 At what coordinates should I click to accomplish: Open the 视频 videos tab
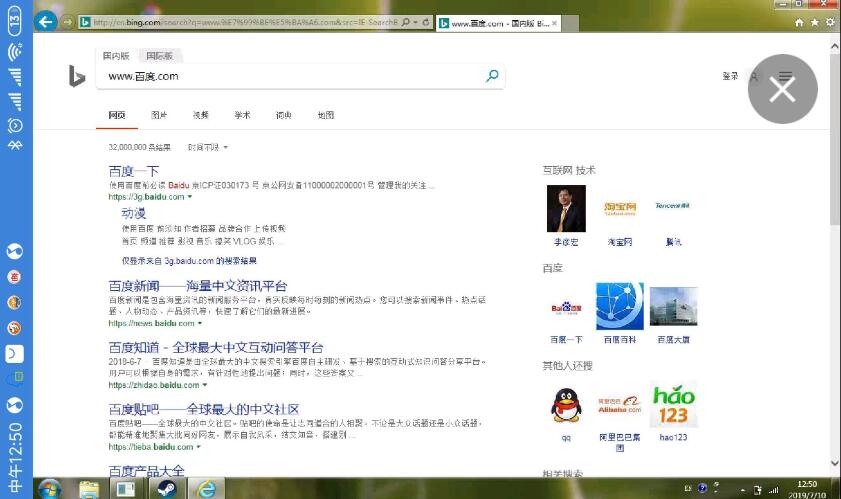click(201, 115)
